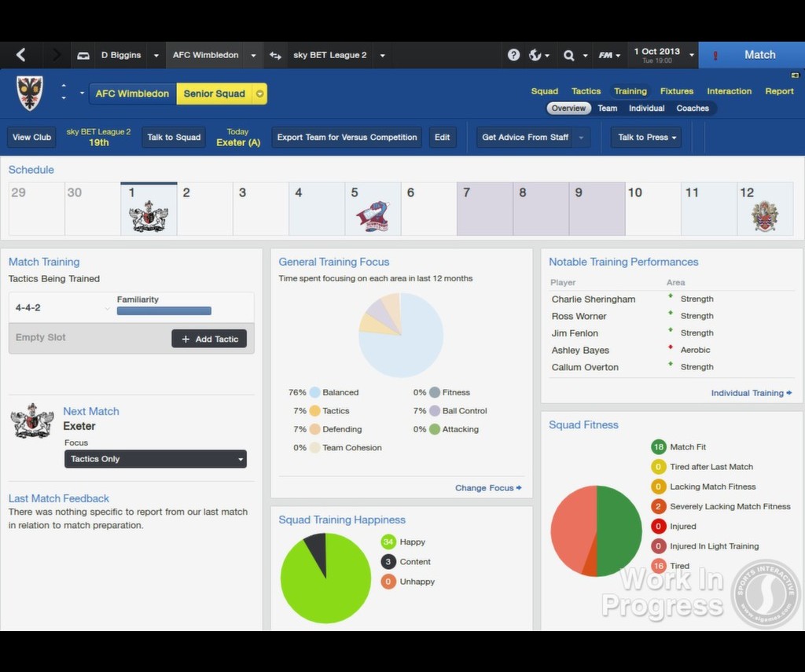Click the transfer arrows icon

pyautogui.click(x=275, y=56)
